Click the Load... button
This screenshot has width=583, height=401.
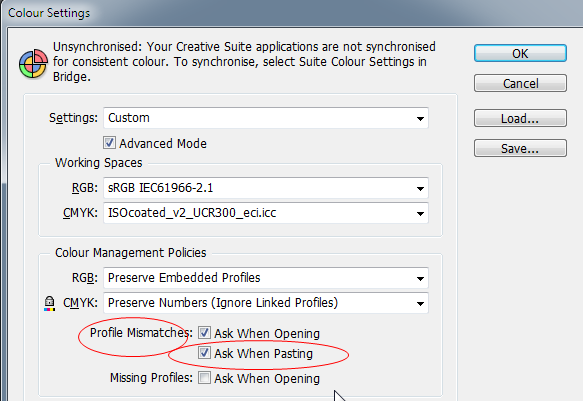click(x=520, y=118)
